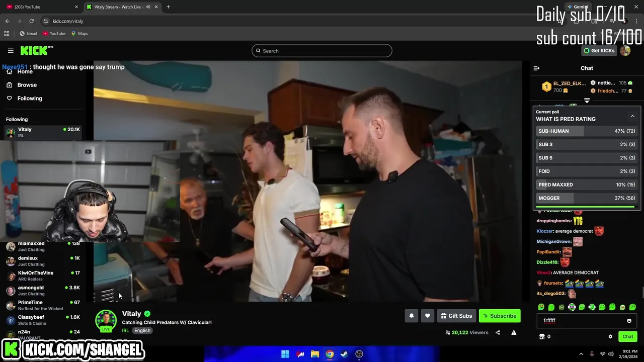
Task: Open the Kick shop icon below chat
Action: click(542, 337)
